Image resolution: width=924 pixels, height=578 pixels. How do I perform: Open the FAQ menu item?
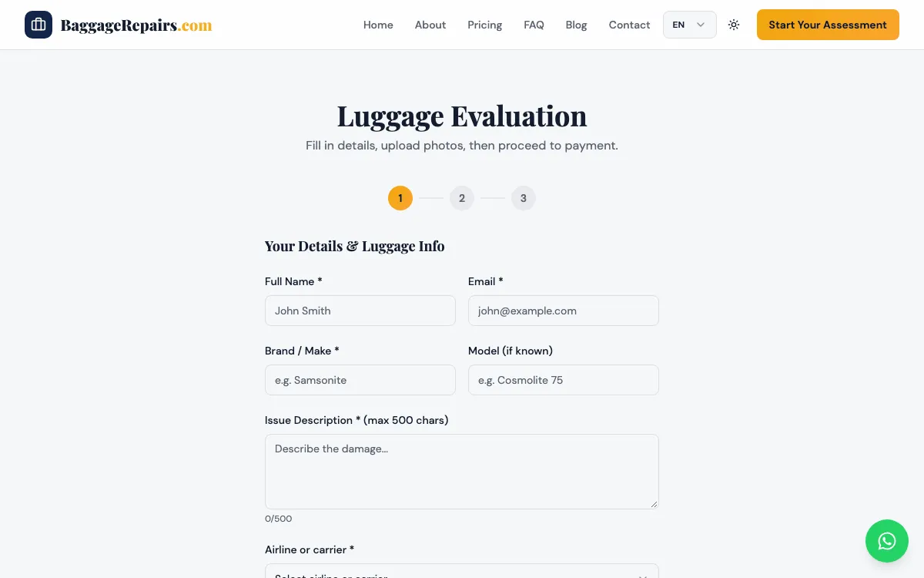534,25
